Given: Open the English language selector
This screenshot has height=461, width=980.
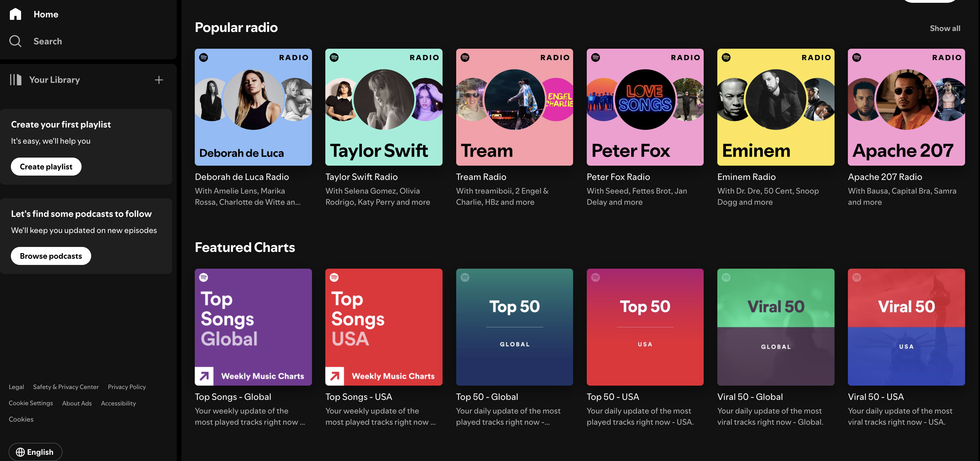Looking at the screenshot, I should [x=35, y=452].
